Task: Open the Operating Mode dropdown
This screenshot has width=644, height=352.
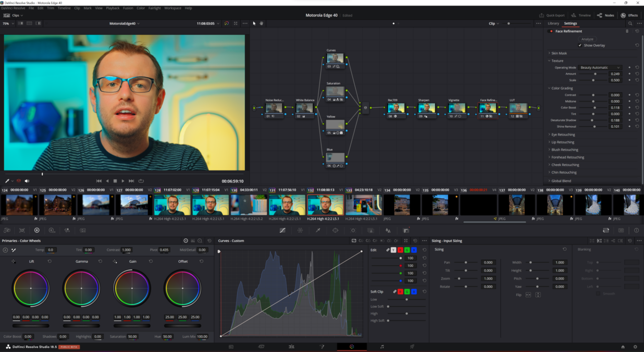Action: click(x=600, y=68)
